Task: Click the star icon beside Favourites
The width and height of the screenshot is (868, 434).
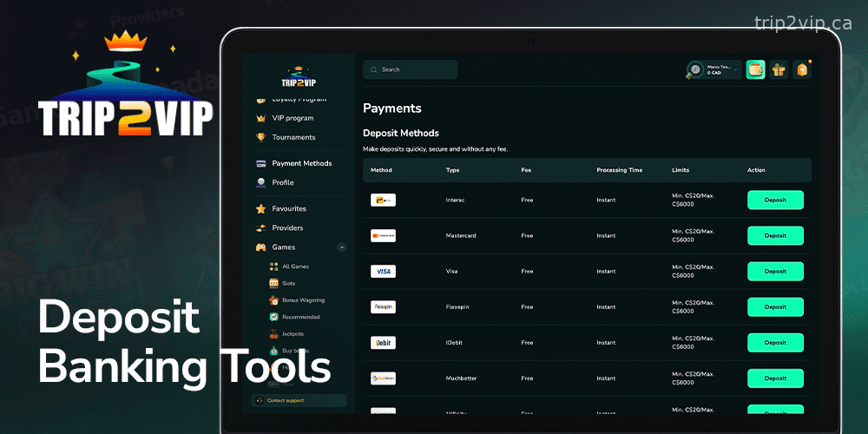Action: coord(260,208)
